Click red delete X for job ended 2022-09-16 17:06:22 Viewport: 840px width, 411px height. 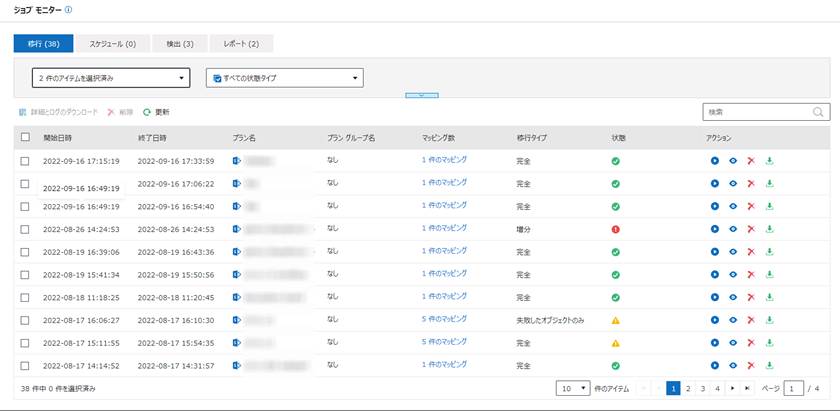click(751, 183)
